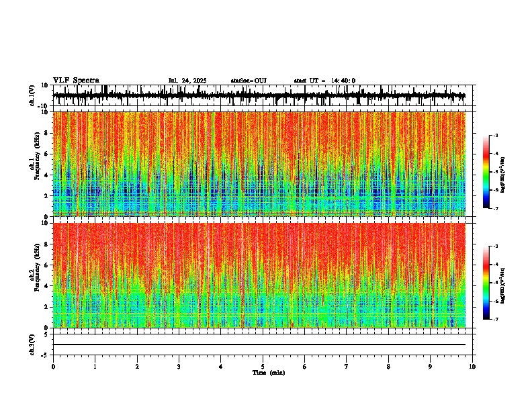
Task: Click time axis tick label "1"
Action: click(95, 367)
